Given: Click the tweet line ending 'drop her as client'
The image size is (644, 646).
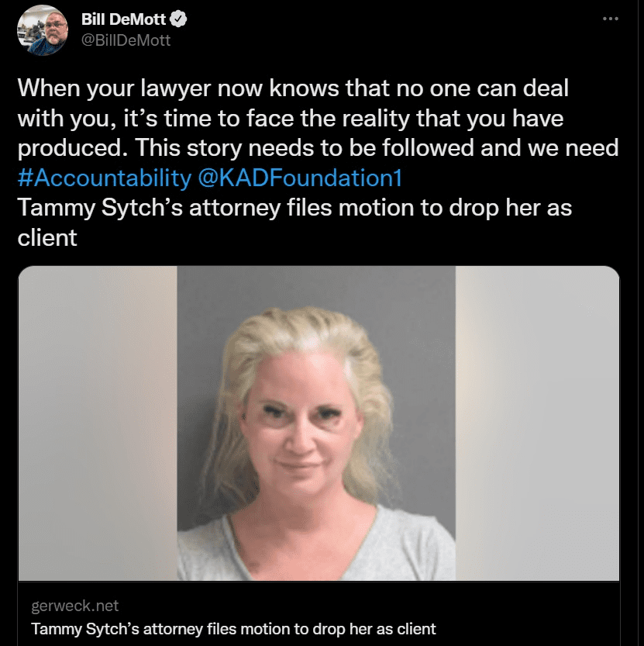Looking at the screenshot, I should [x=294, y=223].
